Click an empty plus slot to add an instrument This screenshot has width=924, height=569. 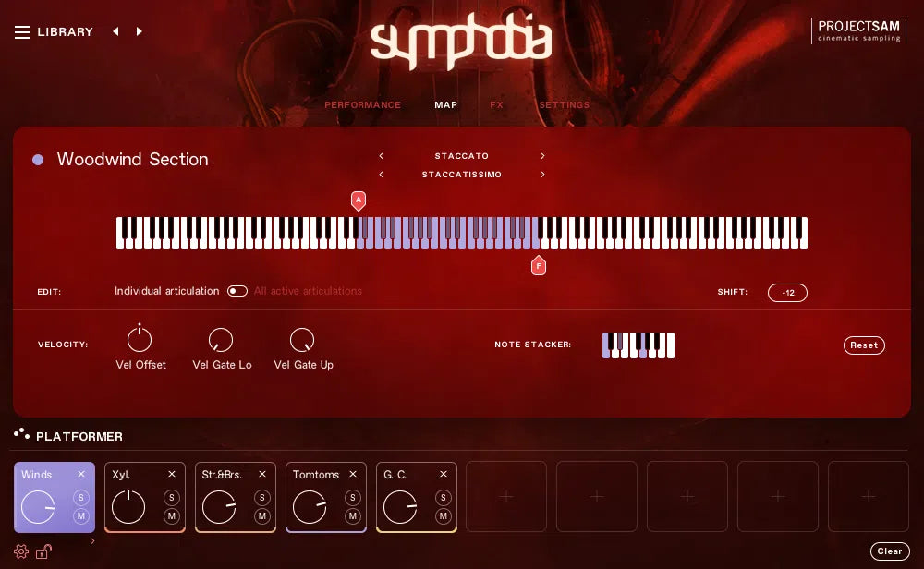coord(506,496)
